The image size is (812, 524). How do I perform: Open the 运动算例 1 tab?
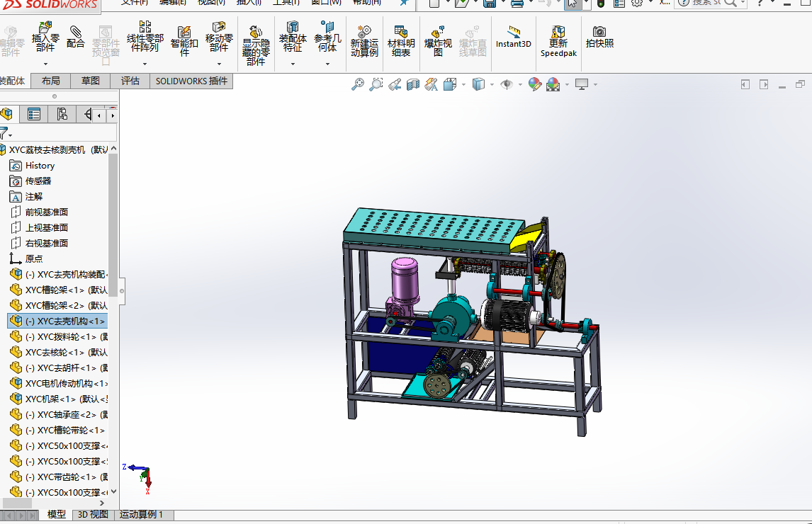pos(144,515)
